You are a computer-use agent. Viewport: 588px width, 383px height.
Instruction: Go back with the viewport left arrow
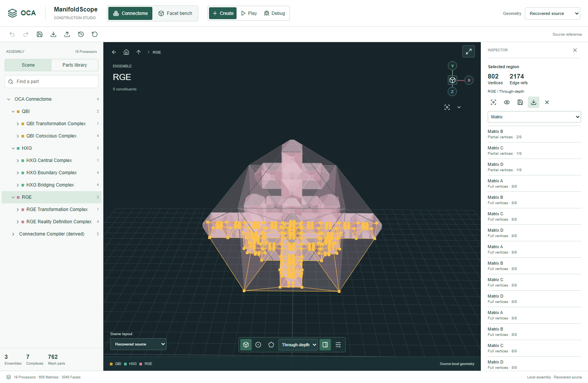(x=114, y=52)
